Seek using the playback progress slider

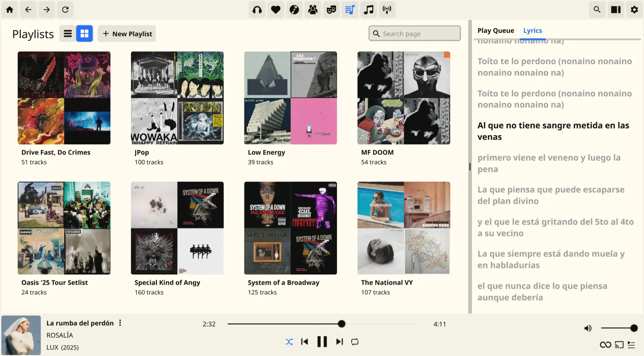[x=322, y=324]
